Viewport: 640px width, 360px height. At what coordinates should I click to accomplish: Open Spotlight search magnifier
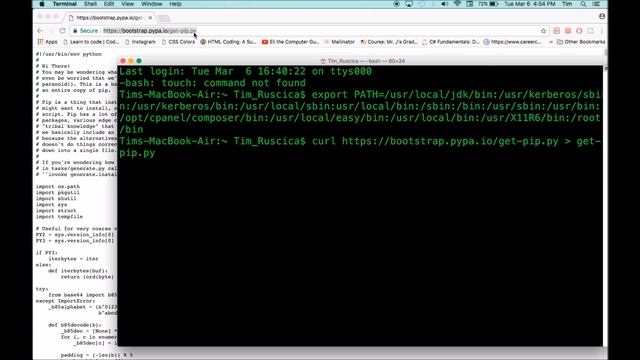[x=583, y=4]
